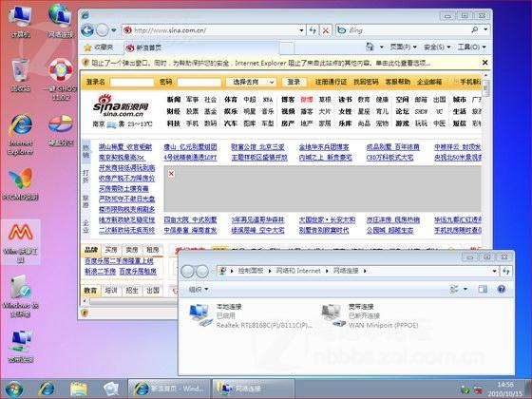Screen dimensions: 532x399
Task: Click the refresh page icon in IE
Action: (313, 30)
